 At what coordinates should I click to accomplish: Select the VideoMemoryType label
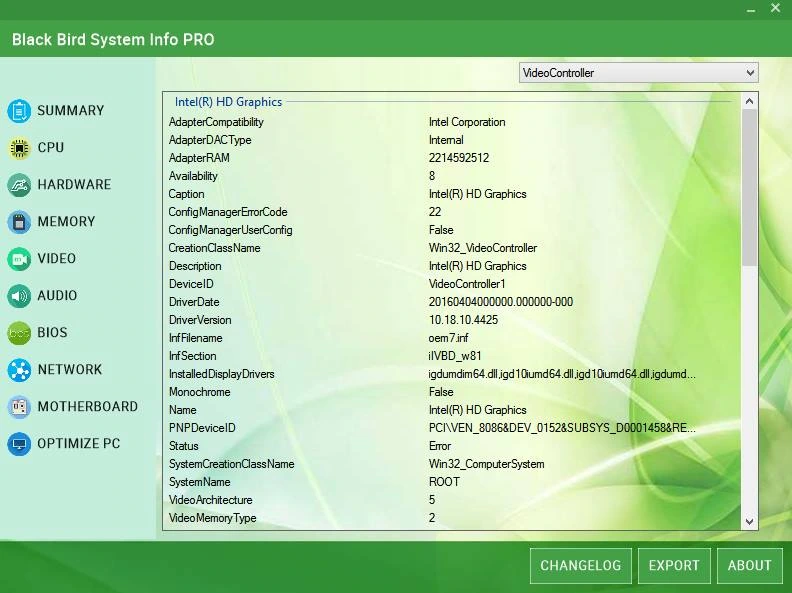213,518
